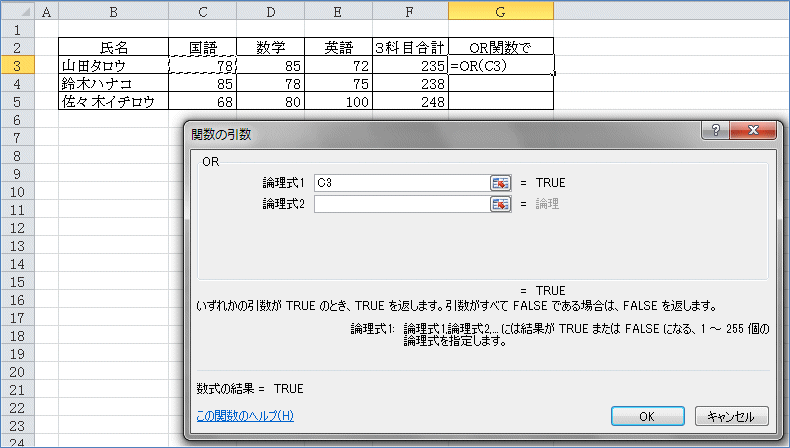The image size is (790, 448).
Task: Click the 3科目合計 header cell
Action: (x=410, y=47)
